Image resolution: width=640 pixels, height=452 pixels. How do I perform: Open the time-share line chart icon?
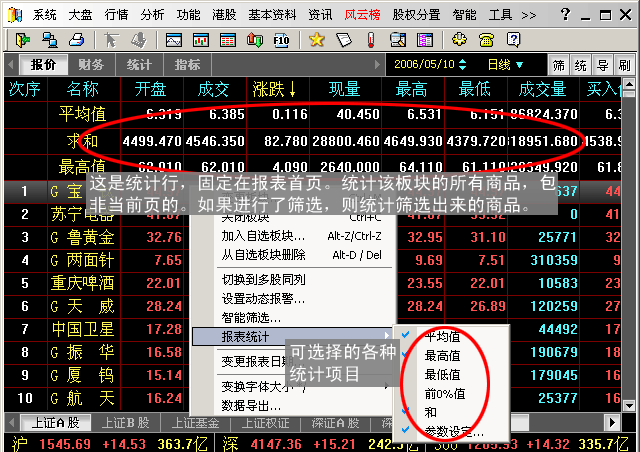pyautogui.click(x=173, y=40)
